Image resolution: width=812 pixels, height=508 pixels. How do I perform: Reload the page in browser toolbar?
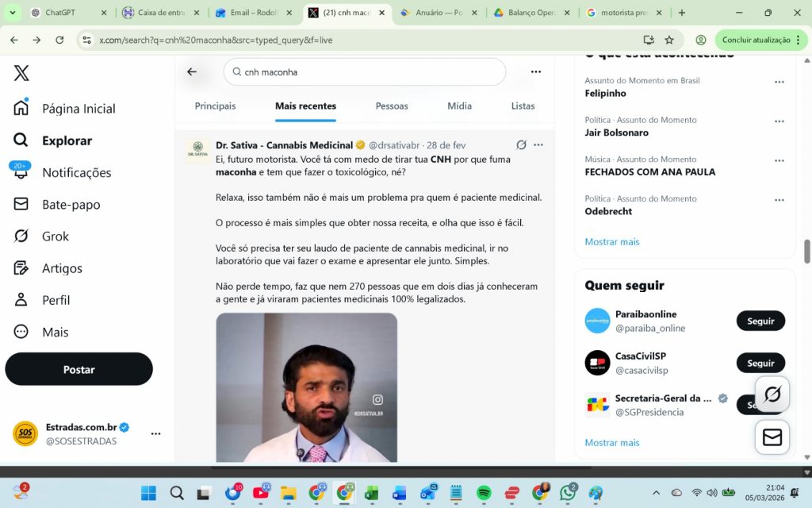[59, 40]
